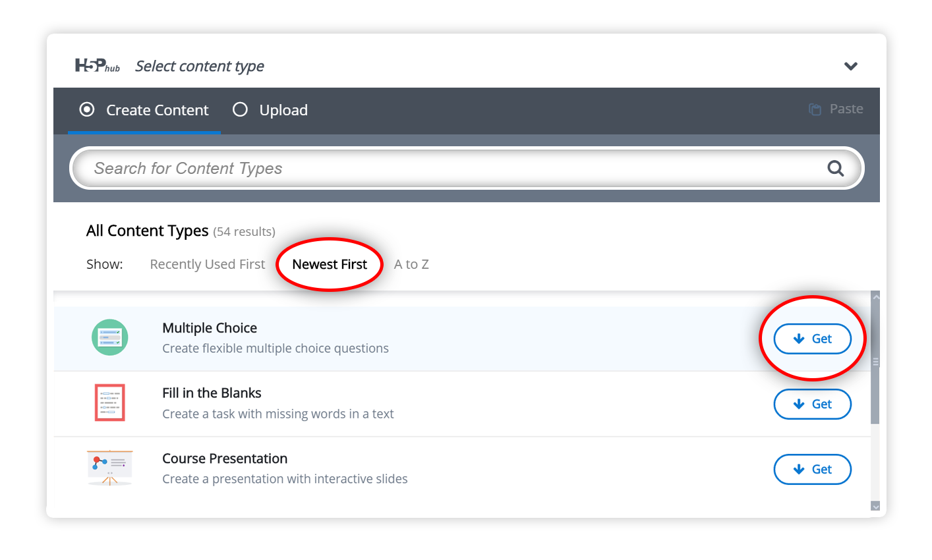This screenshot has width=932, height=560.
Task: Get the Course Presentation content type
Action: coord(812,469)
